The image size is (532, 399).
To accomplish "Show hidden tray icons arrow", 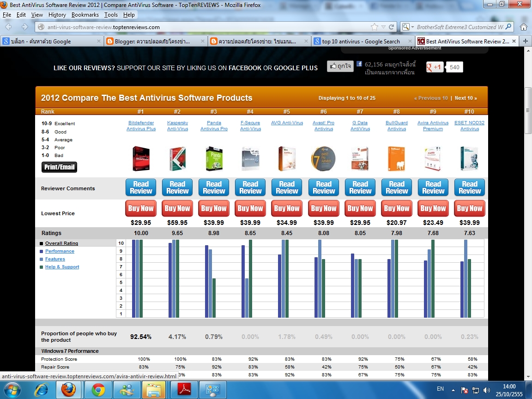I will [453, 390].
